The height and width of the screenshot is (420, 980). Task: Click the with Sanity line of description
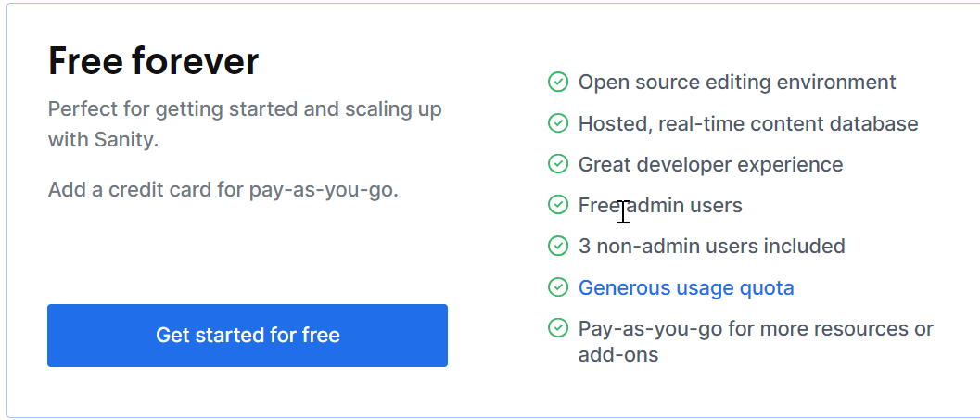(x=103, y=140)
